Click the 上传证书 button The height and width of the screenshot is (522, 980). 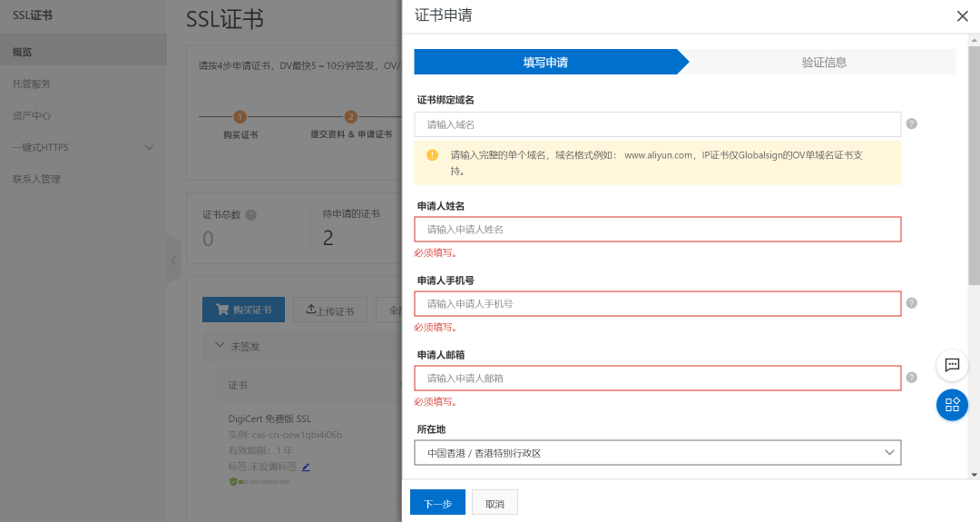pyautogui.click(x=330, y=310)
